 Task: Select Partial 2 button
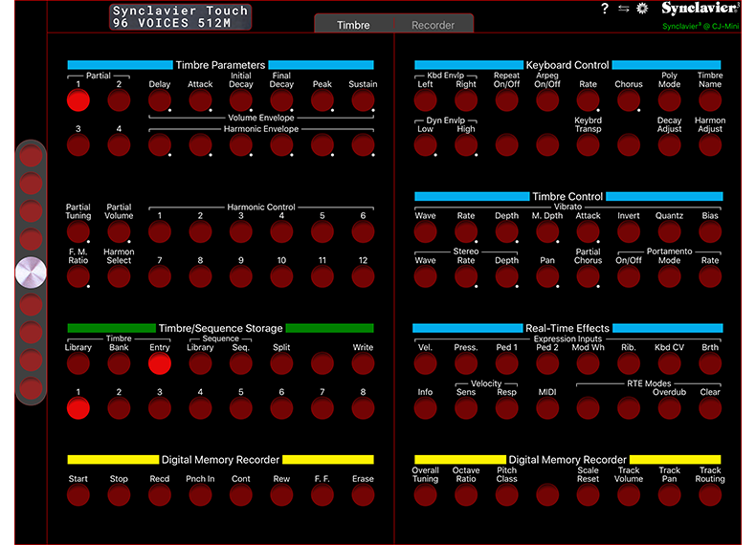coord(119,100)
